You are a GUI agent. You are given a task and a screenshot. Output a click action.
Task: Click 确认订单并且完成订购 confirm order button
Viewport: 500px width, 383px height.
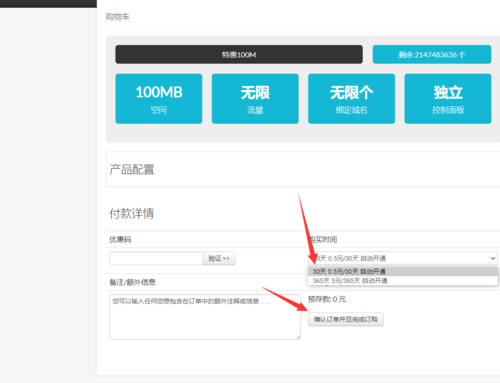pos(346,319)
